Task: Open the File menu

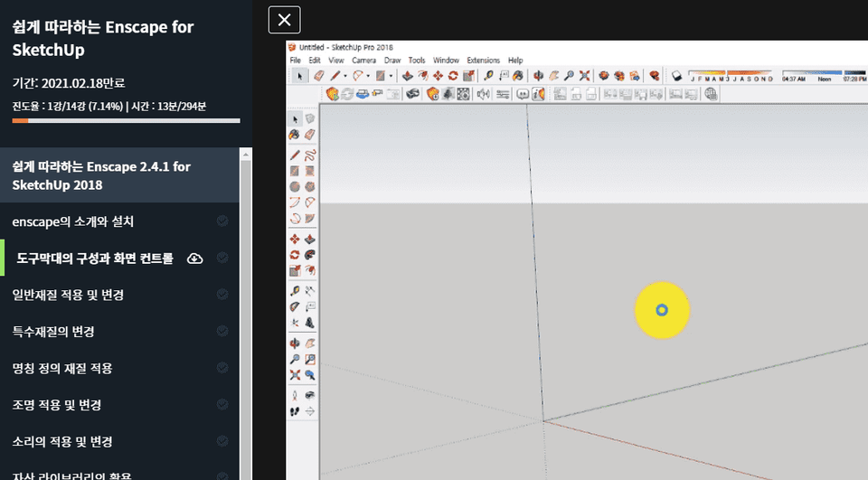Action: coord(295,61)
